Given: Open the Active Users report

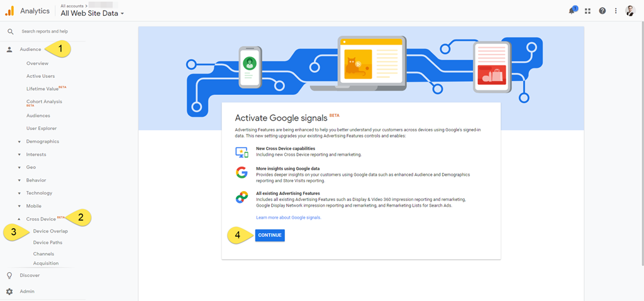Looking at the screenshot, I should coord(41,76).
